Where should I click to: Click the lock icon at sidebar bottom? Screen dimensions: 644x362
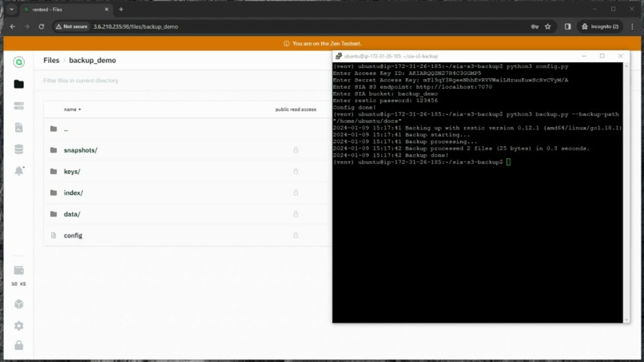18,345
